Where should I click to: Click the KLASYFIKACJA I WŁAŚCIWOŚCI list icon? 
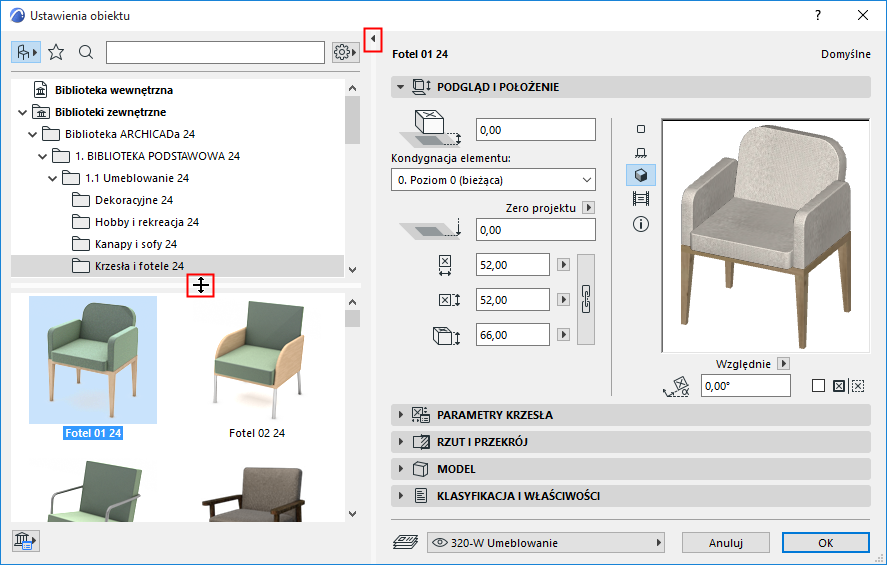tap(421, 496)
